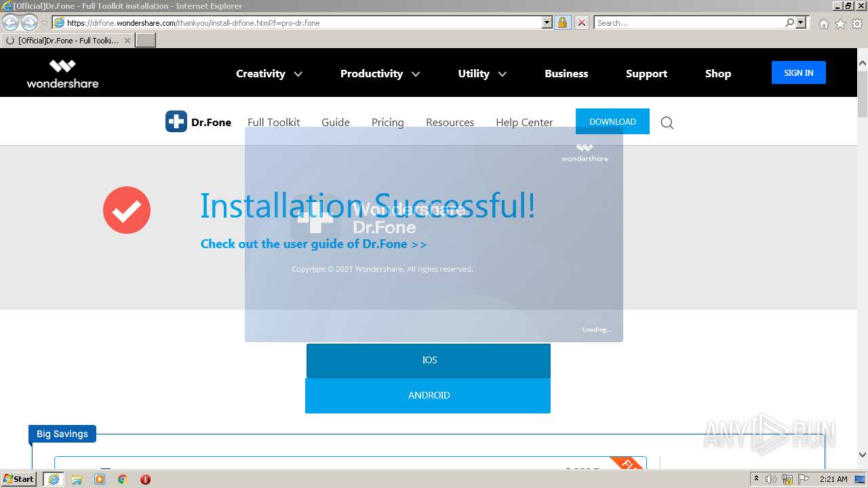Click the Wondershare logo in header
868x488 pixels.
click(x=62, y=74)
